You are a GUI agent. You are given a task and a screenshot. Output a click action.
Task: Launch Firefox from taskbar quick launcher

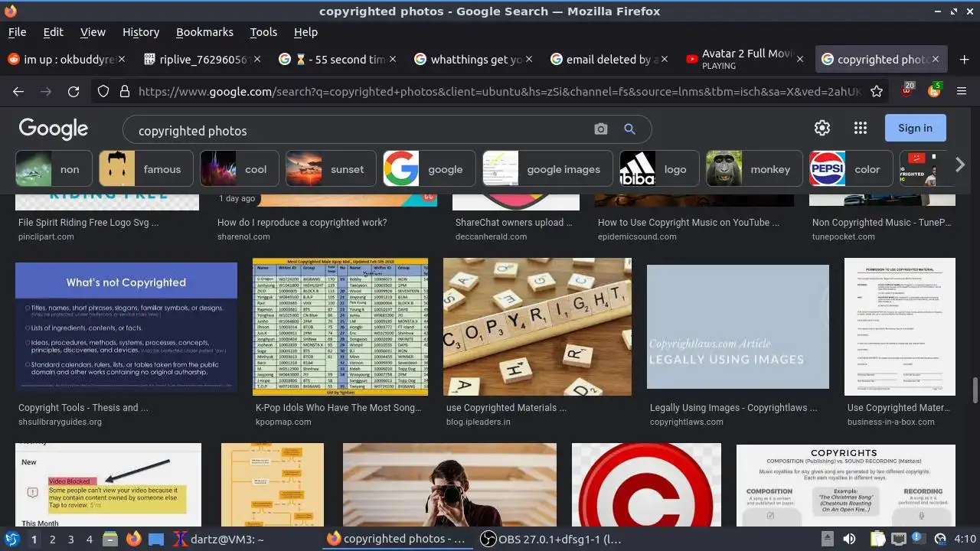coord(134,539)
